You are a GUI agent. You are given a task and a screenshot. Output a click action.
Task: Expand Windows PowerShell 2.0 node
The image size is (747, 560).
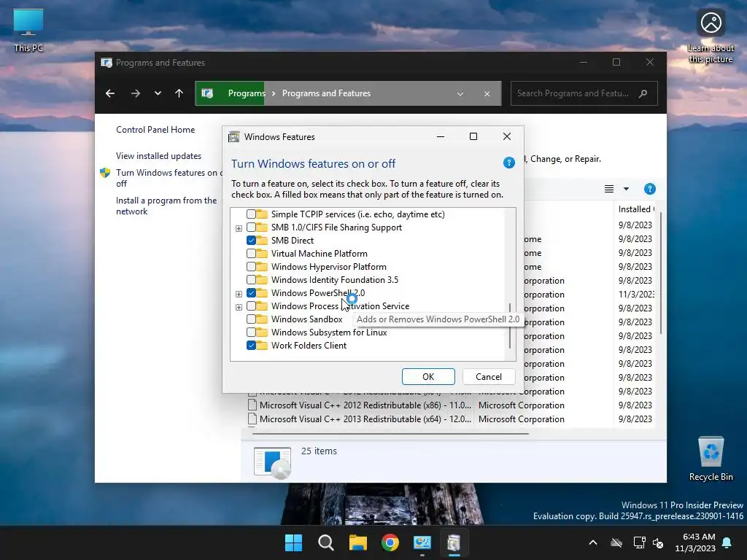(x=239, y=294)
